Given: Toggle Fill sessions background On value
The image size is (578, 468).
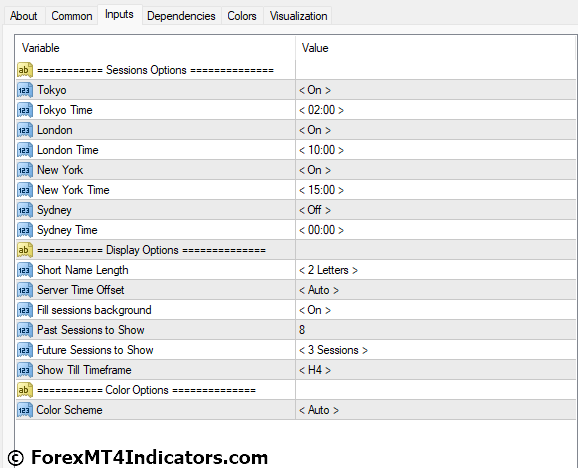Looking at the screenshot, I should coord(315,310).
